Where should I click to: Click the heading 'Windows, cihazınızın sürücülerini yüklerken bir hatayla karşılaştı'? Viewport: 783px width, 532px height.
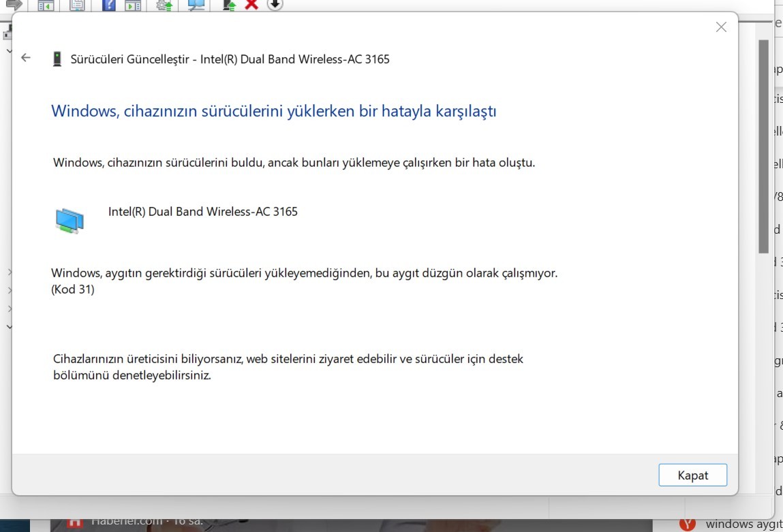tap(274, 111)
